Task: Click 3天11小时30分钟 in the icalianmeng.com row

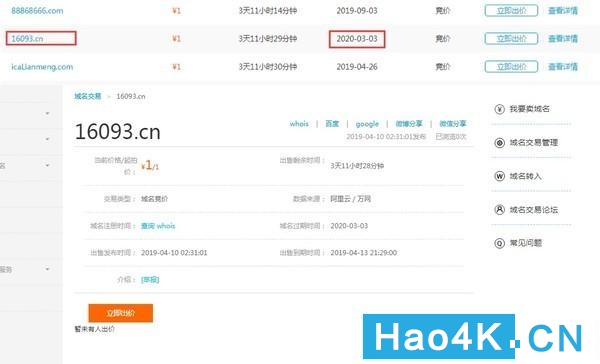Action: coord(268,67)
